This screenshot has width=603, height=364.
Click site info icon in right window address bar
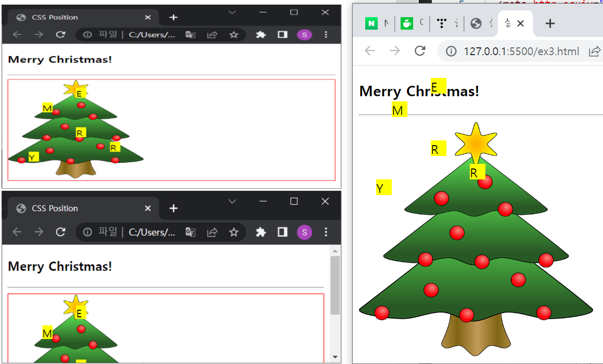click(451, 51)
